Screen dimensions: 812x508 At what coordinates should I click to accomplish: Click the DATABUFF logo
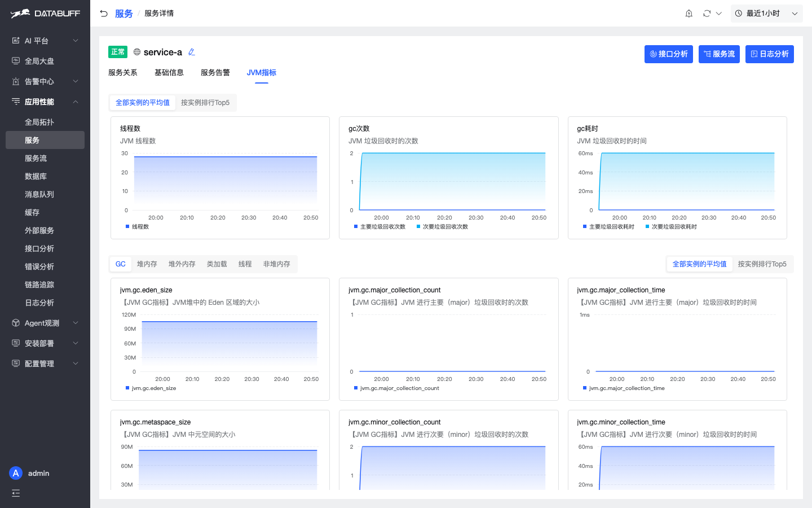point(45,13)
